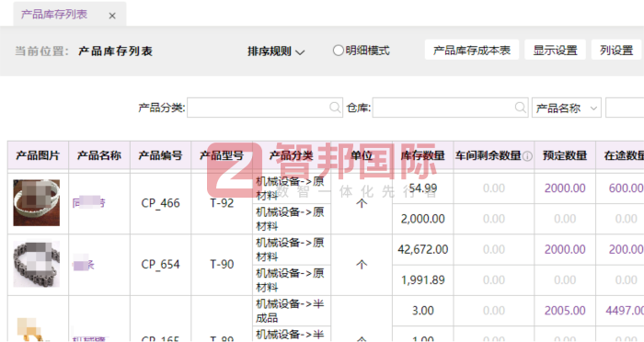644x342 pixels.
Task: Focus the 产品分类 input field
Action: click(x=265, y=108)
